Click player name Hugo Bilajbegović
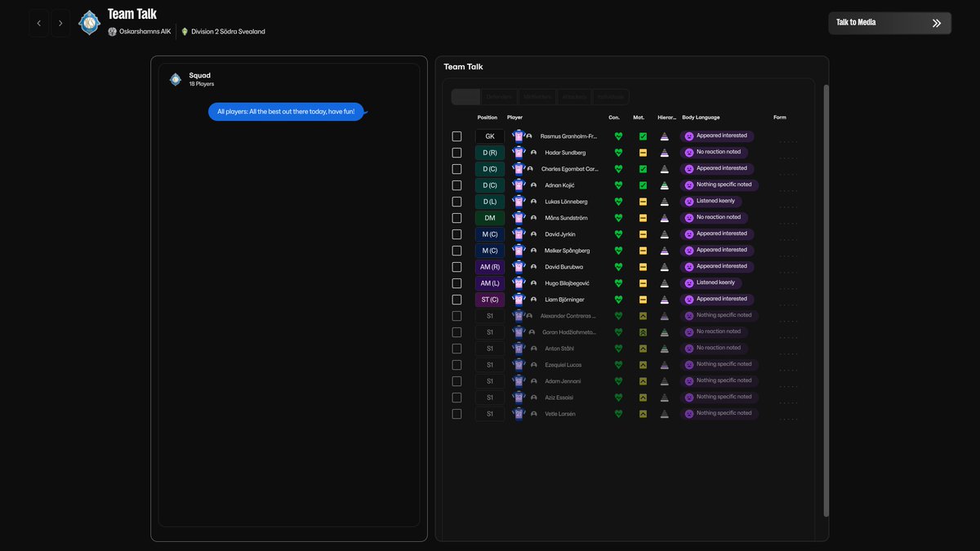The width and height of the screenshot is (980, 551). pyautogui.click(x=568, y=283)
